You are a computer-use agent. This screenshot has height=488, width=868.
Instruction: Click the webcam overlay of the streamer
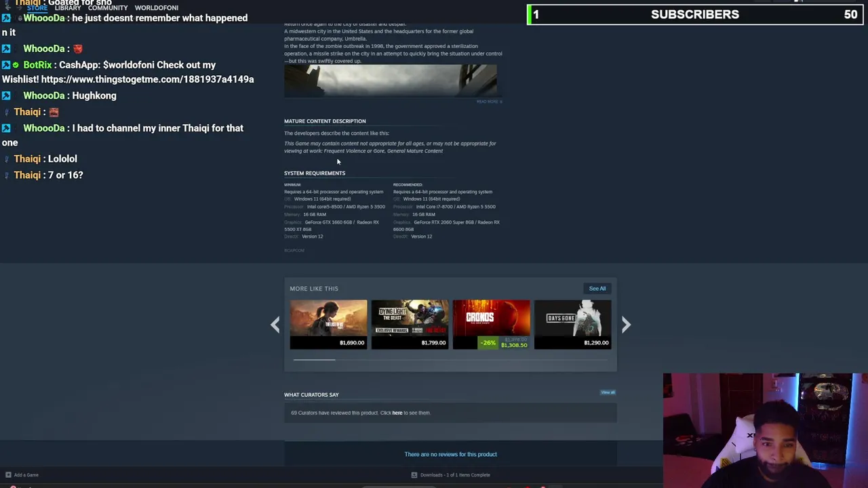coord(765,430)
